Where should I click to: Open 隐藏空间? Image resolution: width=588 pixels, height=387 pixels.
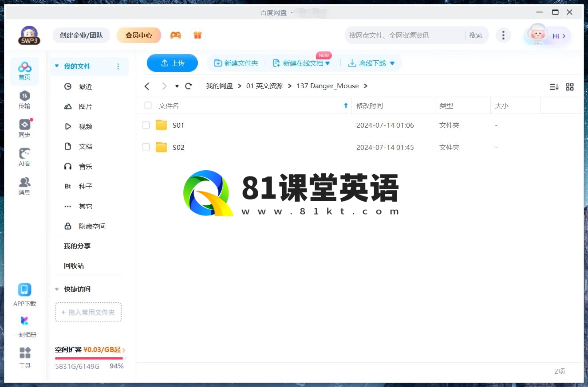click(x=92, y=226)
